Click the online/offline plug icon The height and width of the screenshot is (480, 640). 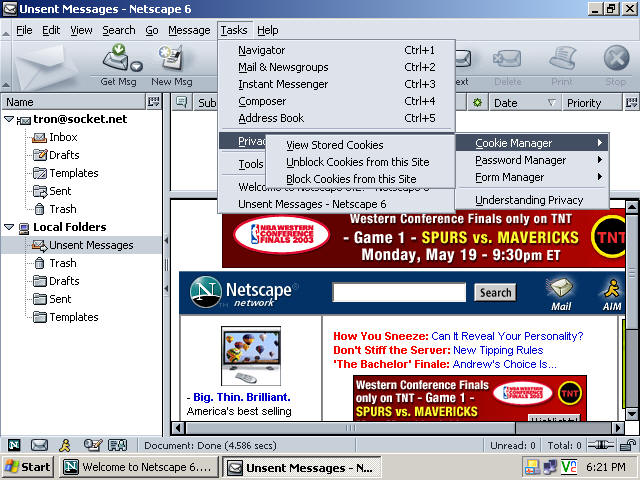coord(601,445)
